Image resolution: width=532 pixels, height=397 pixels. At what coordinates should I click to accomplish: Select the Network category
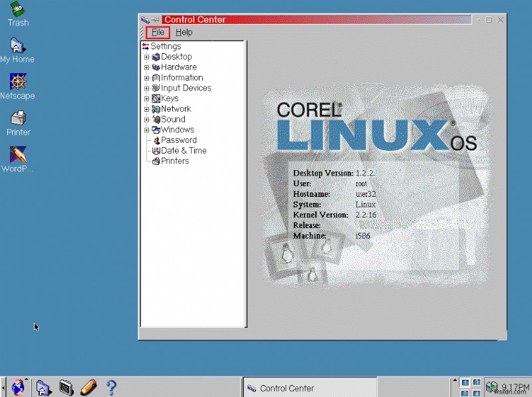coord(172,109)
